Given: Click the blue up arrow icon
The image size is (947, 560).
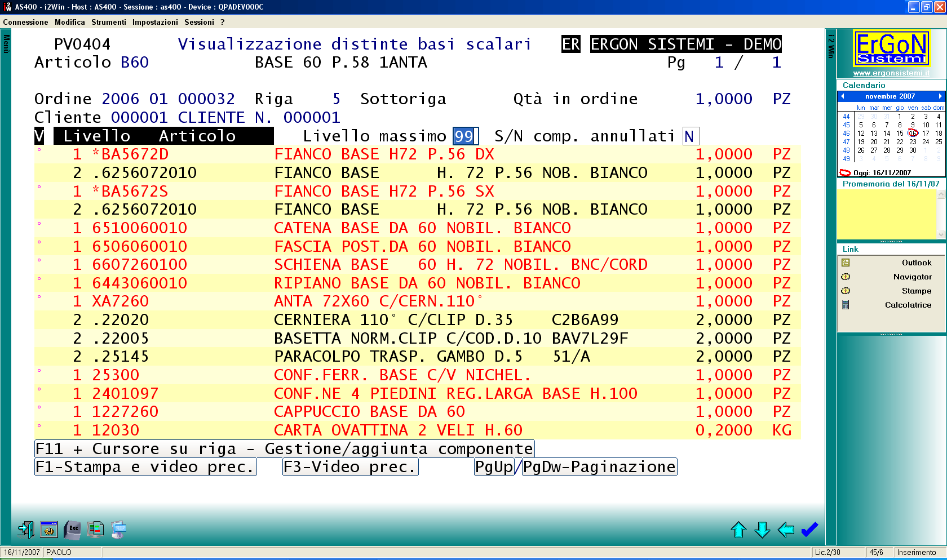Looking at the screenshot, I should [x=738, y=530].
